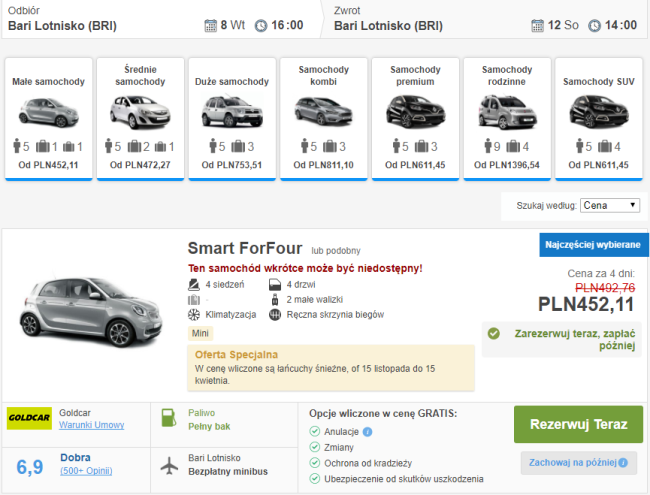650x495 pixels.
Task: Open the Smart ForFour title
Action: 245,248
